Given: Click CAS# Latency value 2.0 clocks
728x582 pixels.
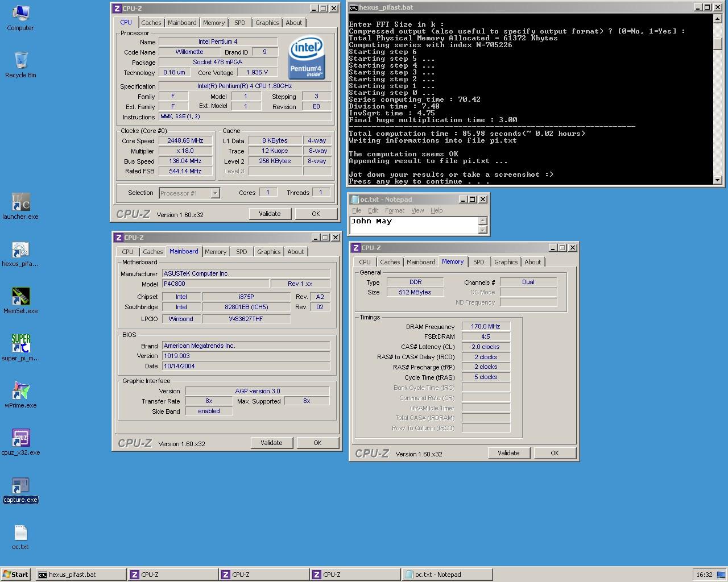Looking at the screenshot, I should point(486,347).
